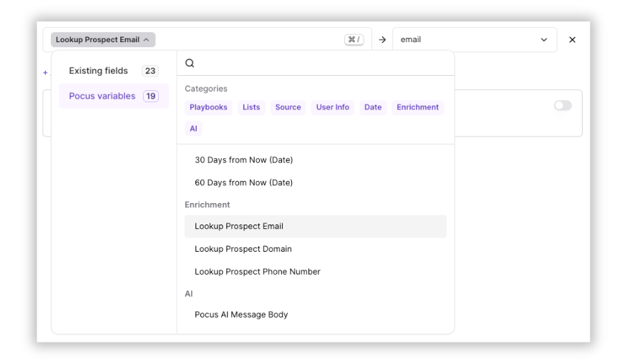Viewport: 627px width, 364px height.
Task: Choose 60 Days from Now (Date)
Action: point(316,182)
